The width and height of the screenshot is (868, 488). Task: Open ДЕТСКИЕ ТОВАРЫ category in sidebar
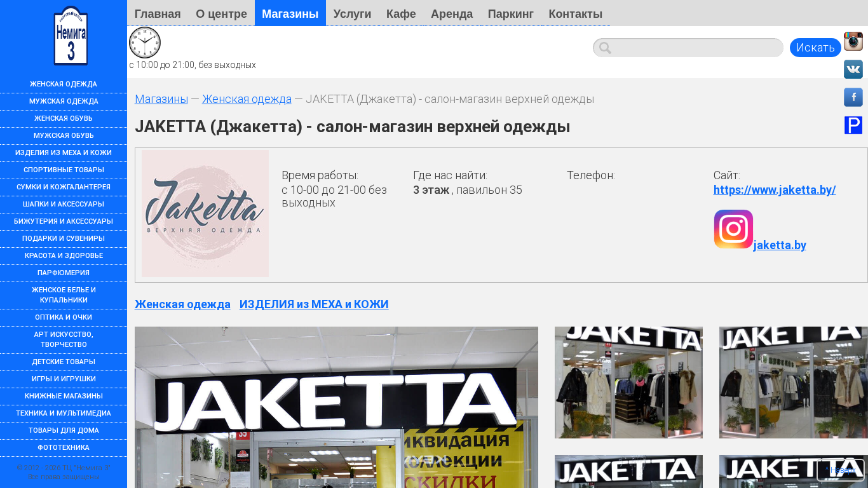(x=64, y=362)
